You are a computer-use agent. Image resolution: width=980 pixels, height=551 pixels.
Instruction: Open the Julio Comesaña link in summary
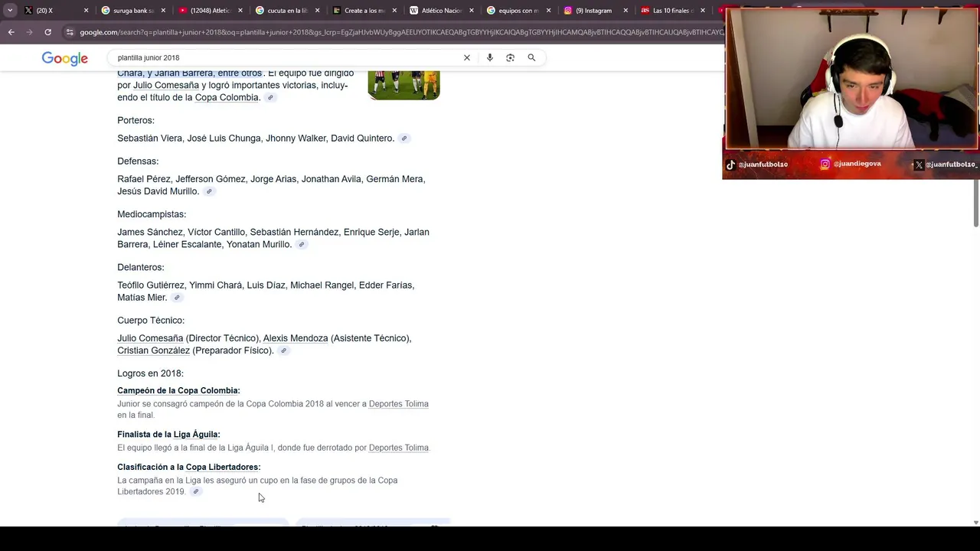tap(166, 85)
